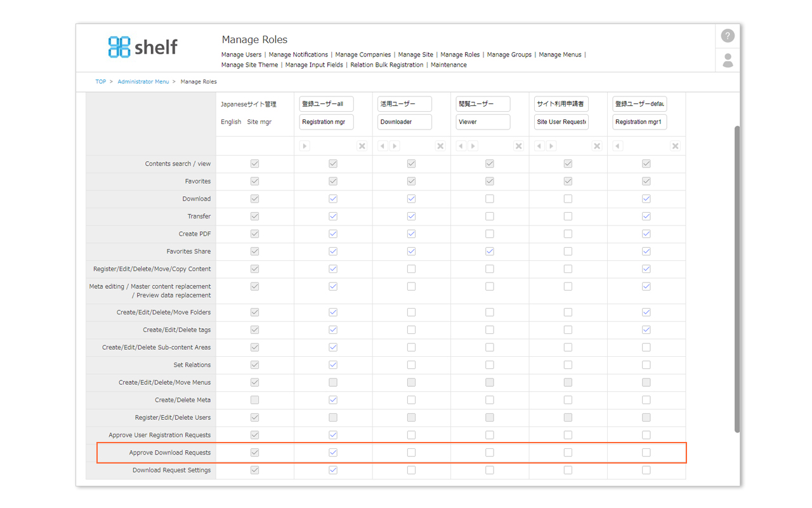This screenshot has height=508, width=812.
Task: Go to Manage Input Fields
Action: click(x=314, y=65)
